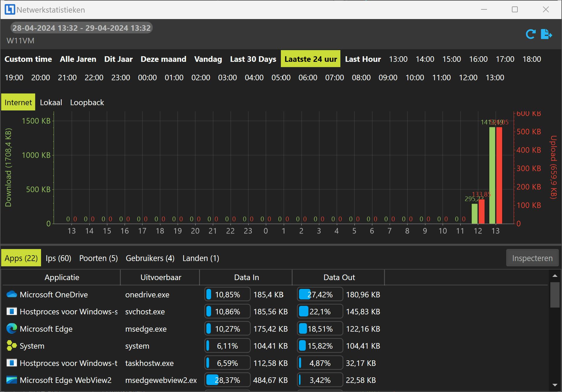The image size is (562, 392).
Task: Open the Landen (1) tab
Action: click(201, 258)
